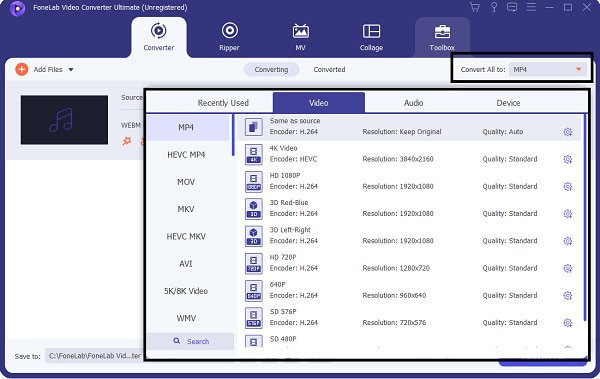The image size is (600, 379).
Task: Select the Device format tab
Action: 508,103
